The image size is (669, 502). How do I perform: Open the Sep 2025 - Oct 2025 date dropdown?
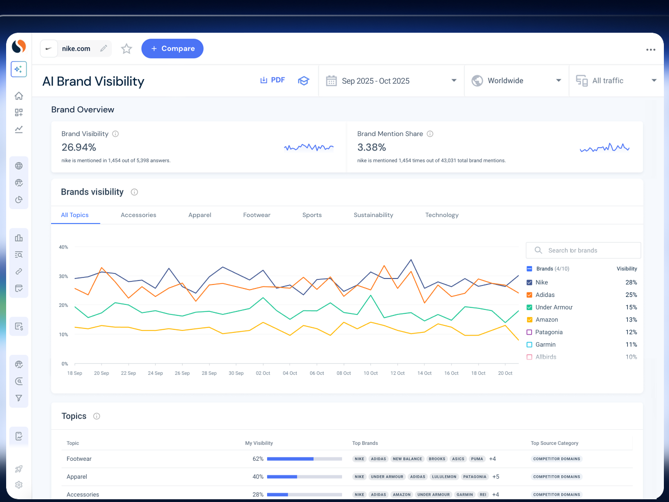pyautogui.click(x=391, y=81)
